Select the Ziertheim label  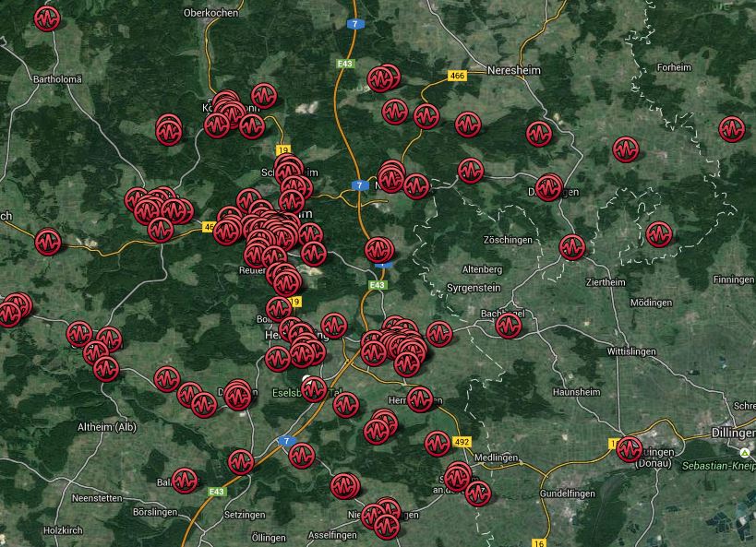click(606, 282)
